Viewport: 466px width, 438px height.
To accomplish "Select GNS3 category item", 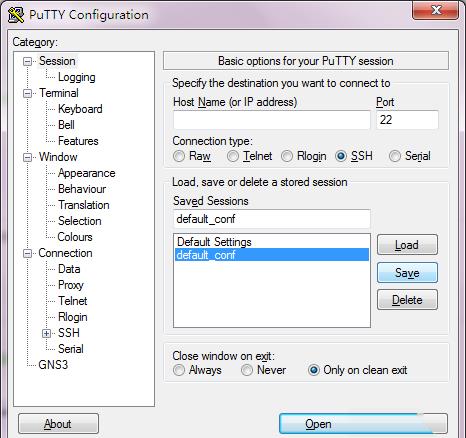I will (x=53, y=365).
